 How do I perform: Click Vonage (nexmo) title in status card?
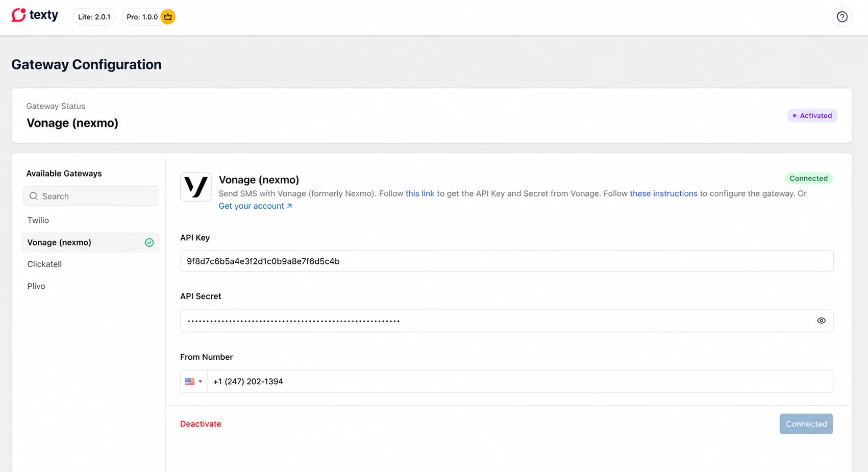pyautogui.click(x=72, y=123)
